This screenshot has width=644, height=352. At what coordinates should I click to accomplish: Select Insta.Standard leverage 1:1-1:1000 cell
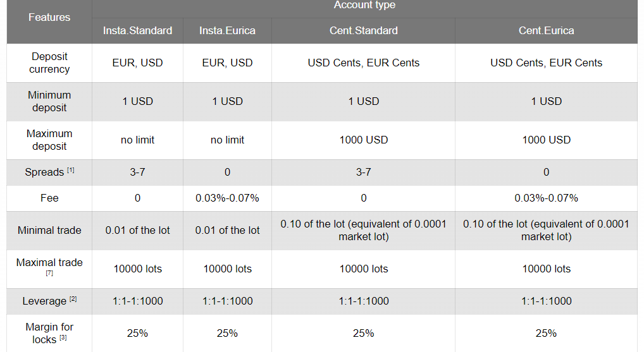click(137, 301)
